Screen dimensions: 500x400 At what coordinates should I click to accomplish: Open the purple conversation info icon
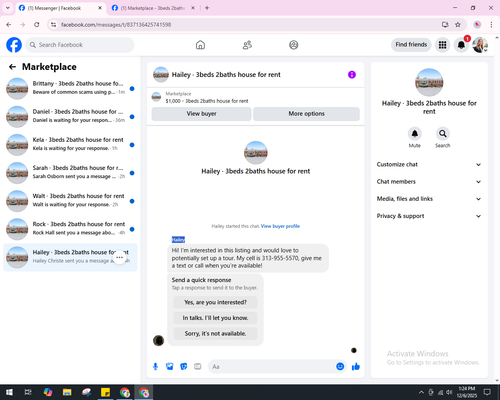point(352,75)
